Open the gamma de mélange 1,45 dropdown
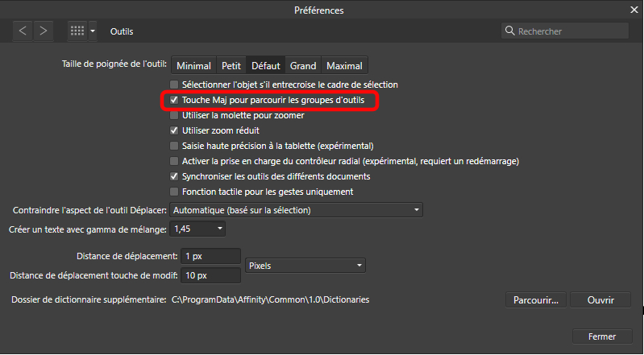The height and width of the screenshot is (355, 644). pyautogui.click(x=197, y=229)
